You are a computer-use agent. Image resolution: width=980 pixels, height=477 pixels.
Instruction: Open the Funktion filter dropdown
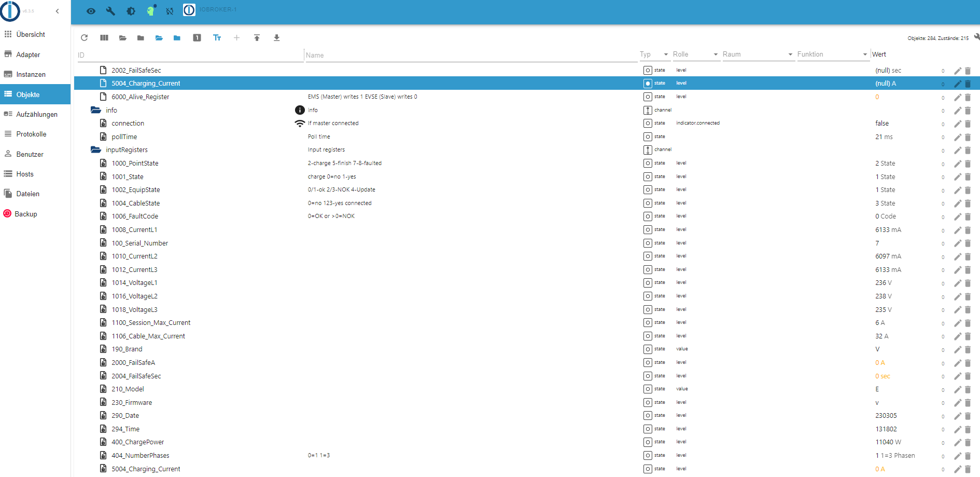[833, 54]
